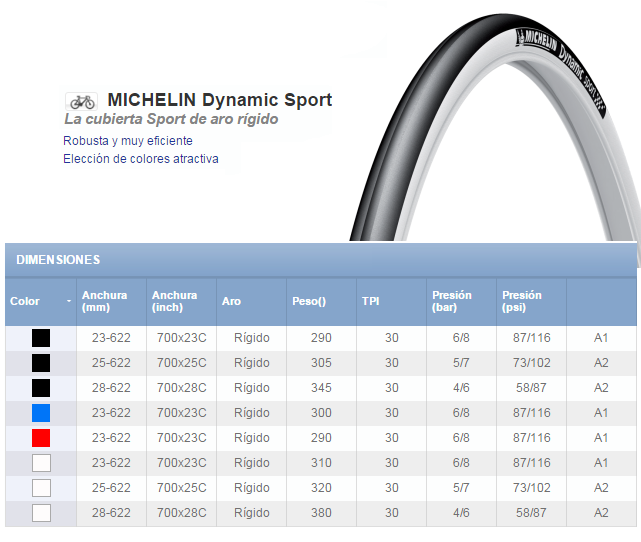Click the weight value 380
641x542 pixels.
point(321,513)
